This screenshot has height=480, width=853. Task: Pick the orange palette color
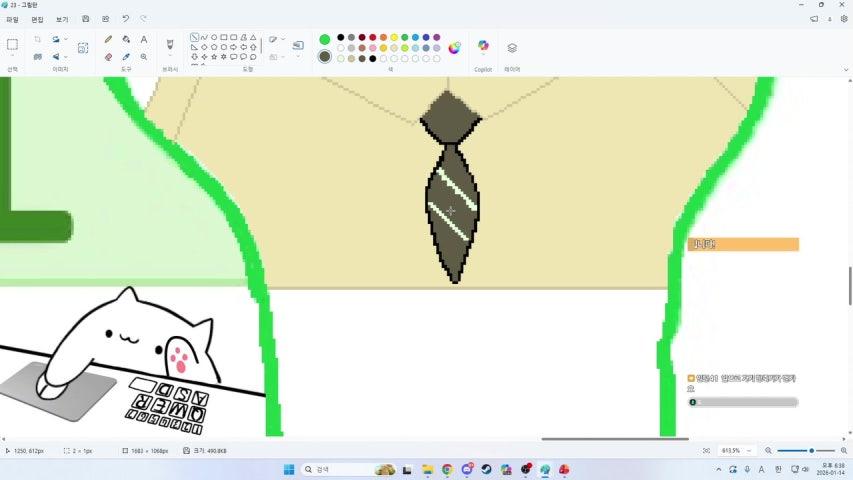point(384,38)
